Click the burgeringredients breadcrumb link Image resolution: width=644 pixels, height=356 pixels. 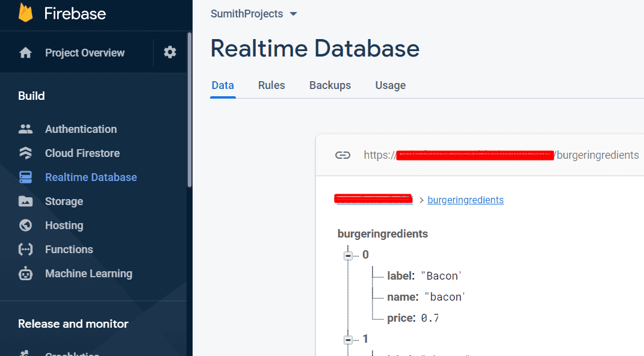pos(465,200)
